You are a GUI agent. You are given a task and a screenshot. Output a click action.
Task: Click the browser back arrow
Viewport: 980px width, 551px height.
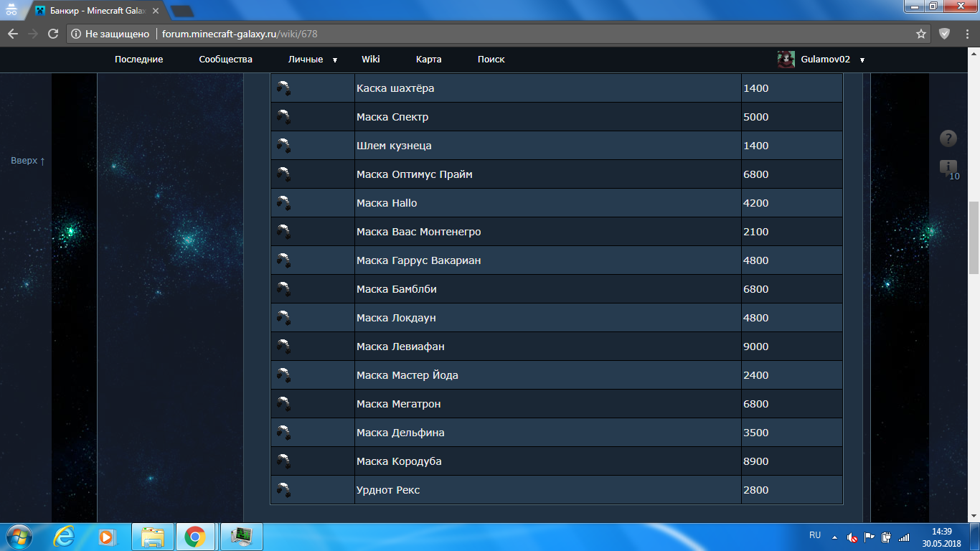(13, 34)
